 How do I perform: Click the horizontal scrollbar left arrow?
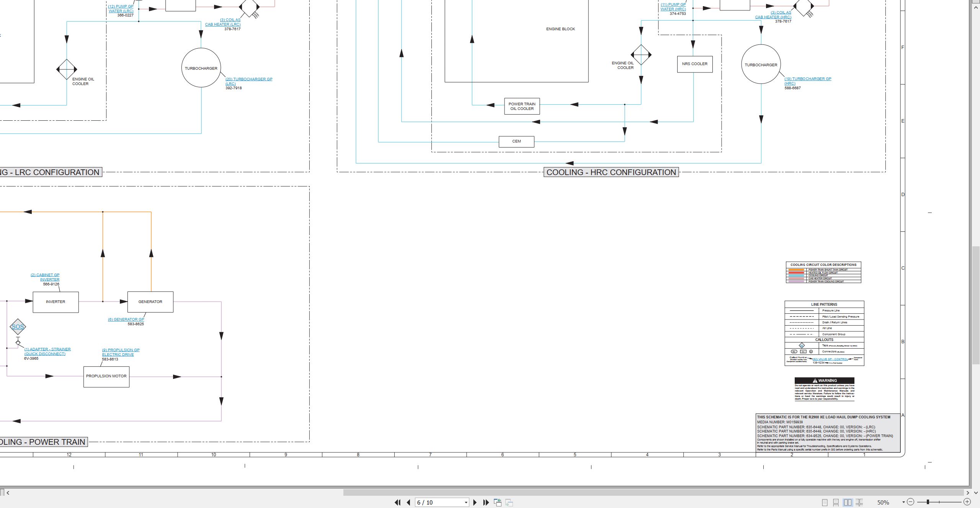coord(8,493)
